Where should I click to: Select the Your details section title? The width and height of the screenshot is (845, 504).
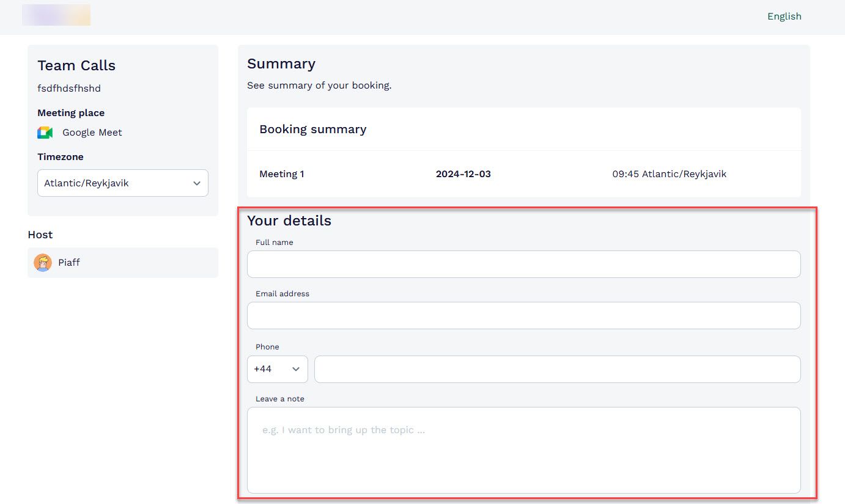289,221
